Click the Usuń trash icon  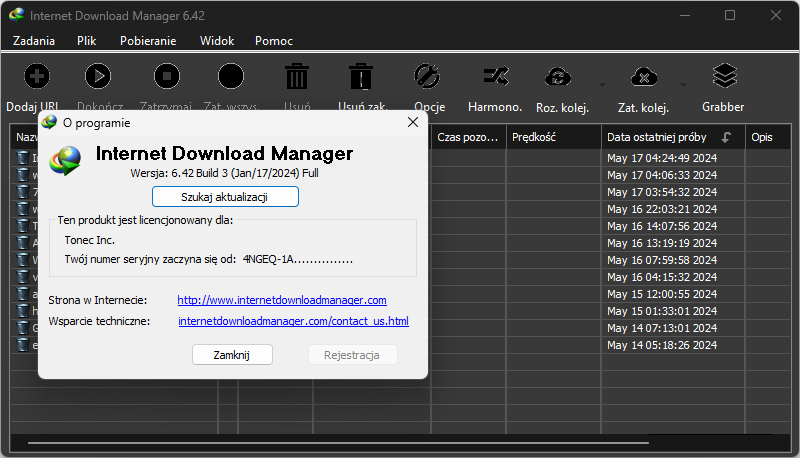(x=297, y=77)
